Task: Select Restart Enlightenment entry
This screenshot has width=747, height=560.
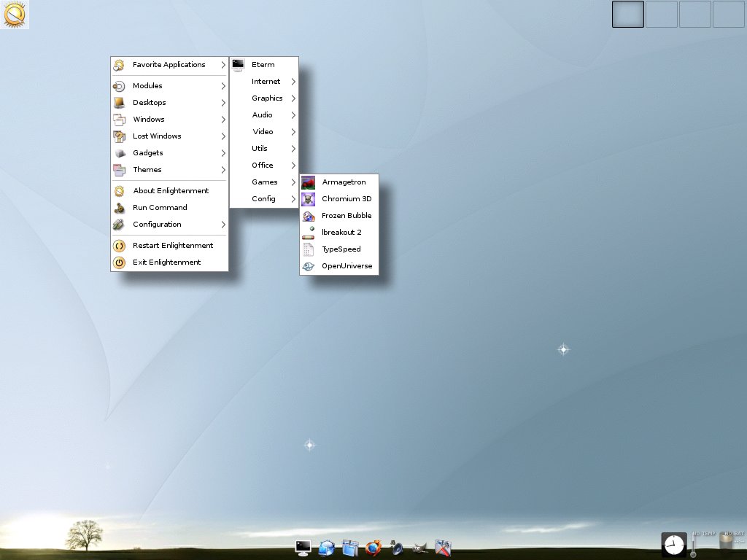Action: (169, 245)
